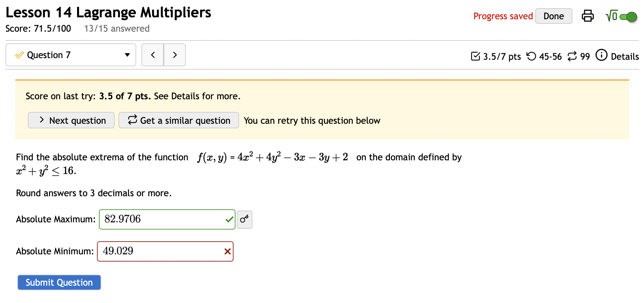Click the similar-questions swap icon showing 99
The width and height of the screenshot is (644, 303).
[x=571, y=56]
